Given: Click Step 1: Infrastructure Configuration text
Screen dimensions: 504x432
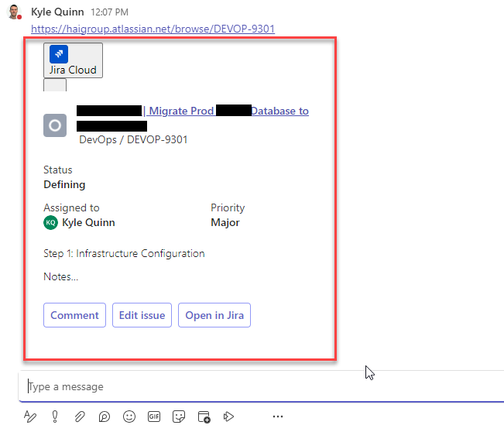Looking at the screenshot, I should (124, 254).
